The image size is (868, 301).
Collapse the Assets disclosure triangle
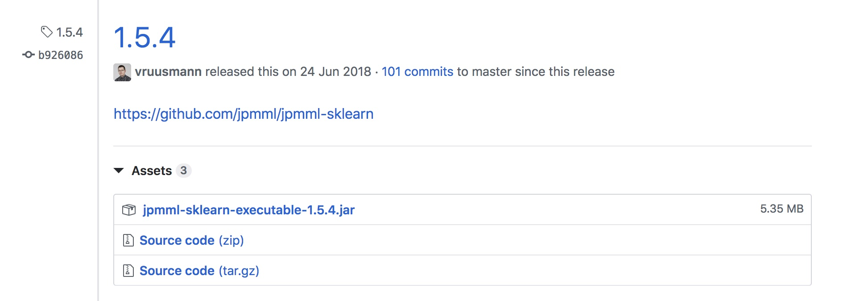tap(119, 171)
